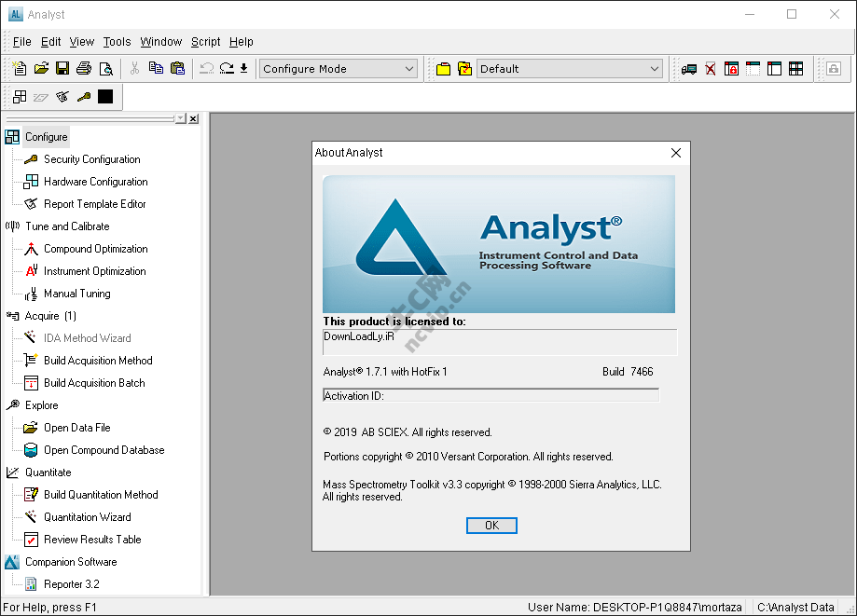Open Print Preview from the toolbar

click(x=105, y=68)
